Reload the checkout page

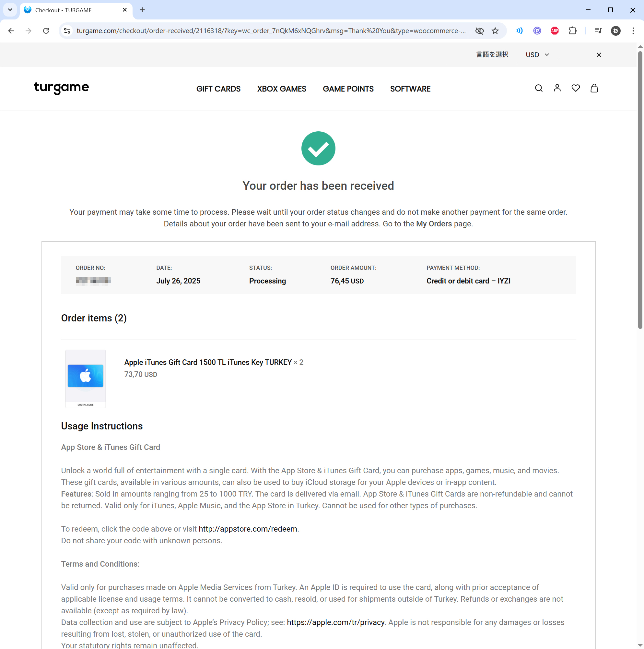click(46, 31)
